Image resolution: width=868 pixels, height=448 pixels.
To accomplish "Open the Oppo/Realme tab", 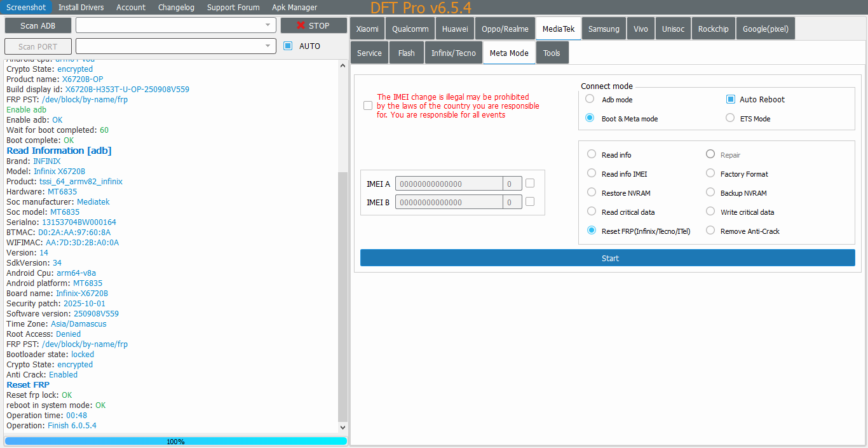I will (505, 29).
